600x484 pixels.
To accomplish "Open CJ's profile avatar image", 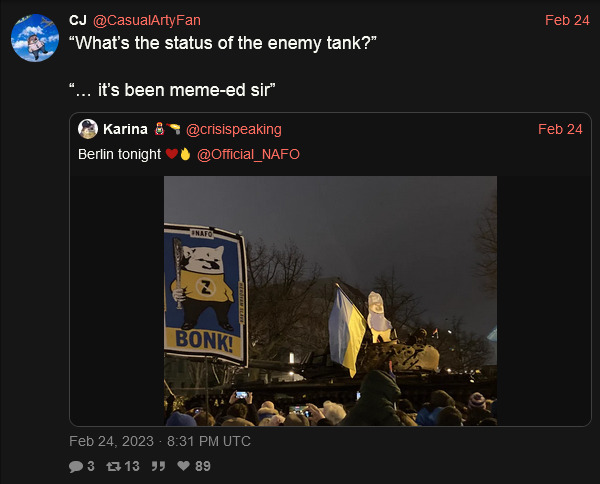I will pos(35,38).
